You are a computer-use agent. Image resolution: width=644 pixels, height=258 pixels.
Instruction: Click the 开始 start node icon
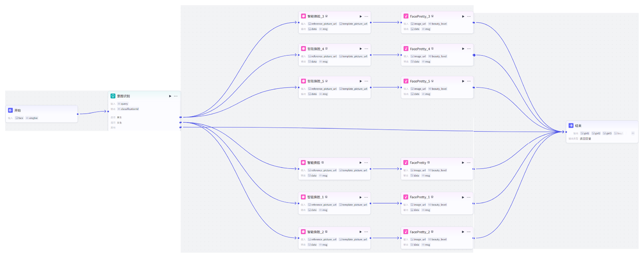(x=10, y=110)
